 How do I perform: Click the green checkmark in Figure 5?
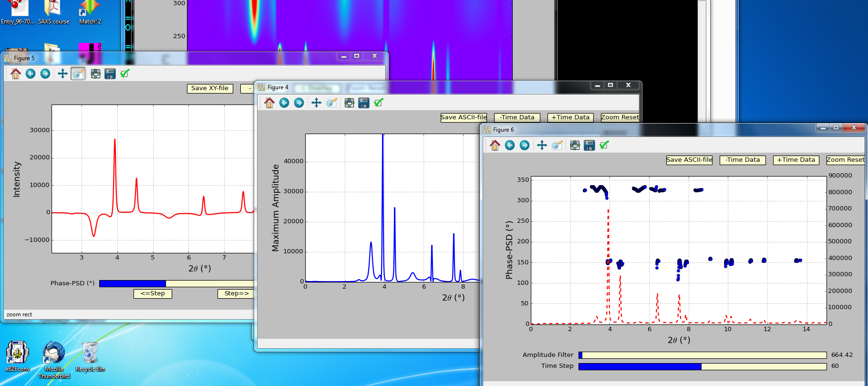click(x=125, y=74)
